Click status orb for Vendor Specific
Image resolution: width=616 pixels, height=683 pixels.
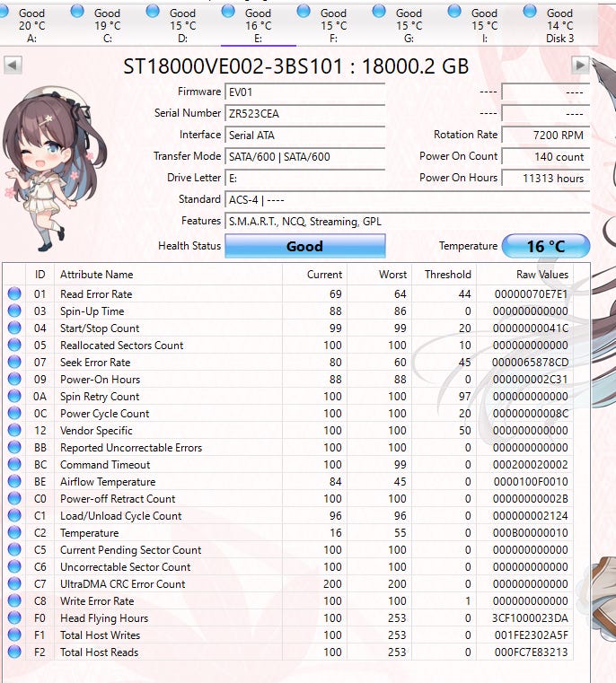14,430
